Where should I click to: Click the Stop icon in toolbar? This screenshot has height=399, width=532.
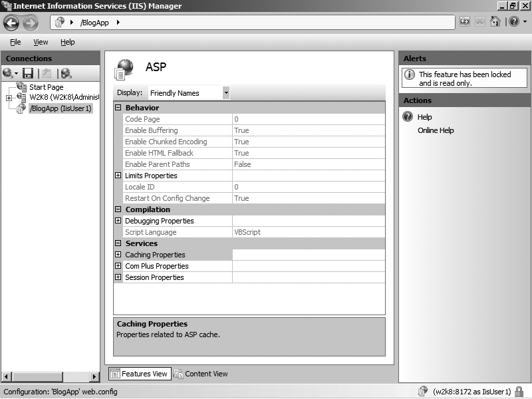pyautogui.click(x=479, y=22)
